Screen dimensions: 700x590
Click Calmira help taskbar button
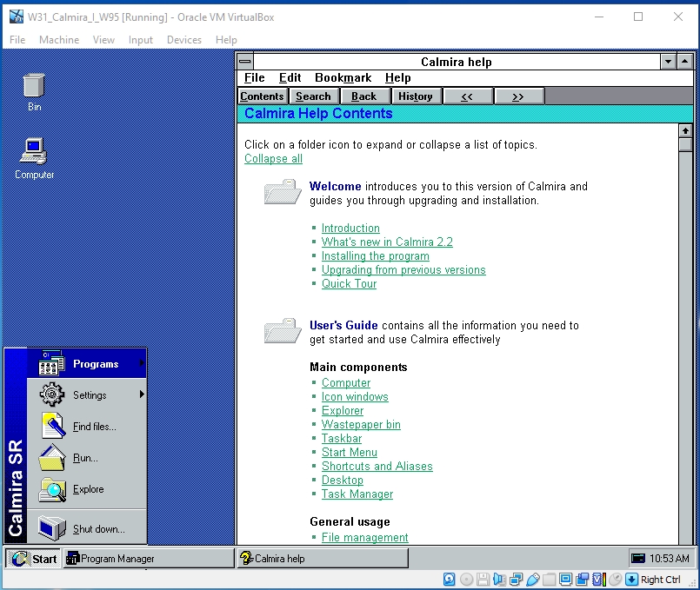tap(323, 559)
